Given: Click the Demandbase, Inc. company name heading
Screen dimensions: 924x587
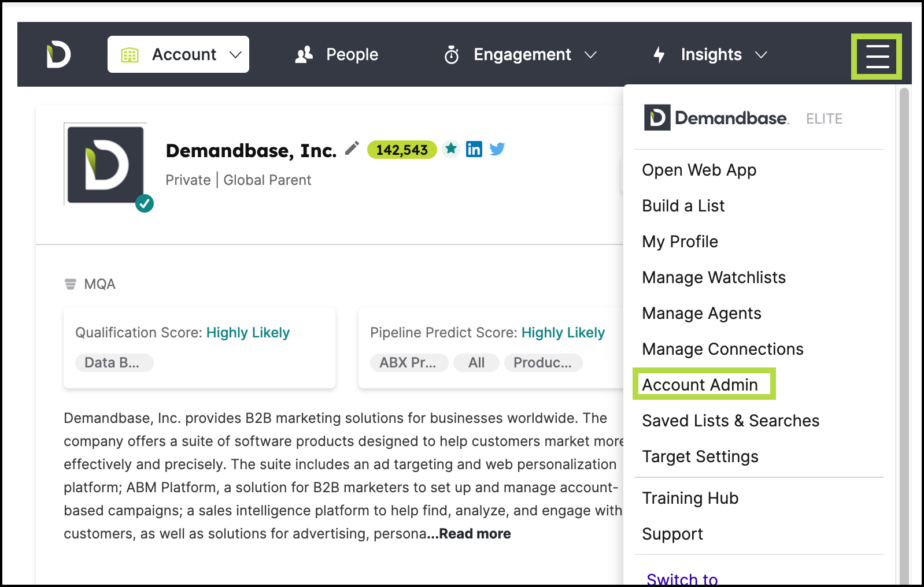Looking at the screenshot, I should coord(251,150).
